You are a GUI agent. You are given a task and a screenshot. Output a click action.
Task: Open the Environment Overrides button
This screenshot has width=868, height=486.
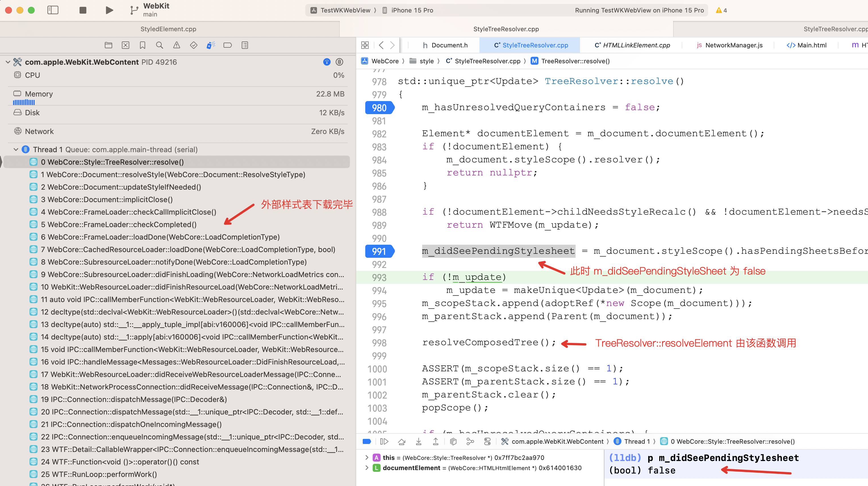pos(487,441)
